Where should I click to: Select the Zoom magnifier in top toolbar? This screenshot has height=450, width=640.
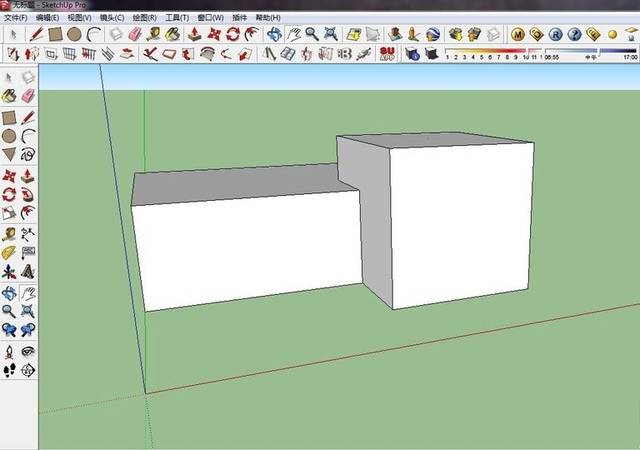coord(312,34)
